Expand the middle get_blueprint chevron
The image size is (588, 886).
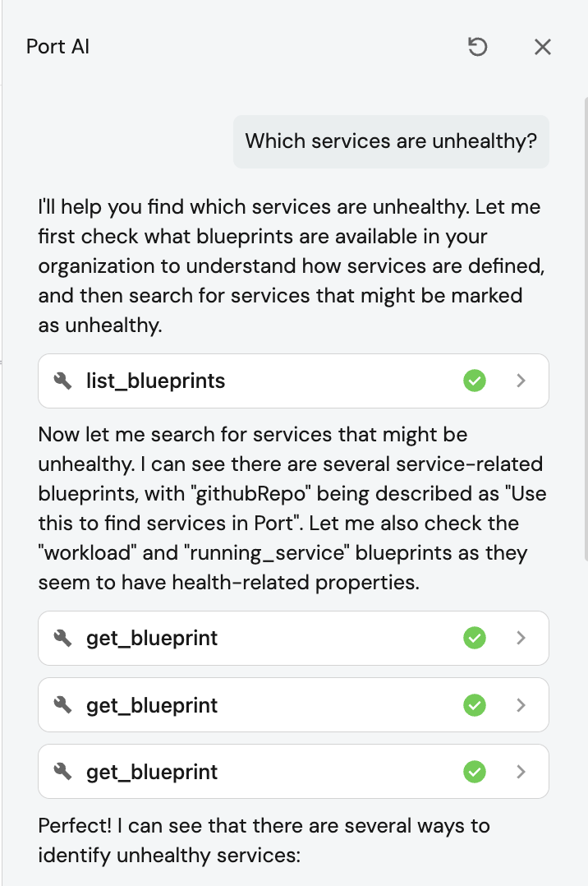click(x=520, y=704)
